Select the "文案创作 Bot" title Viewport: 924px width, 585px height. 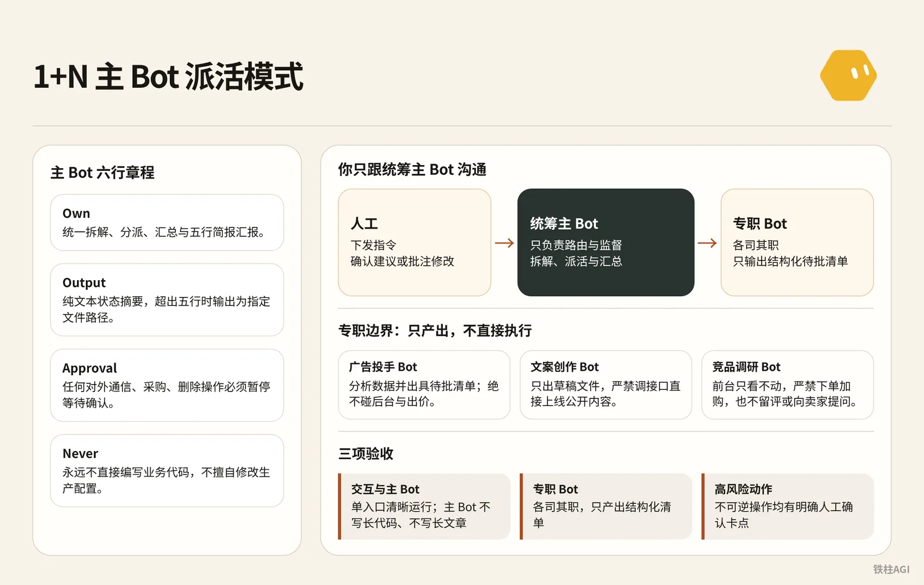[x=565, y=367]
